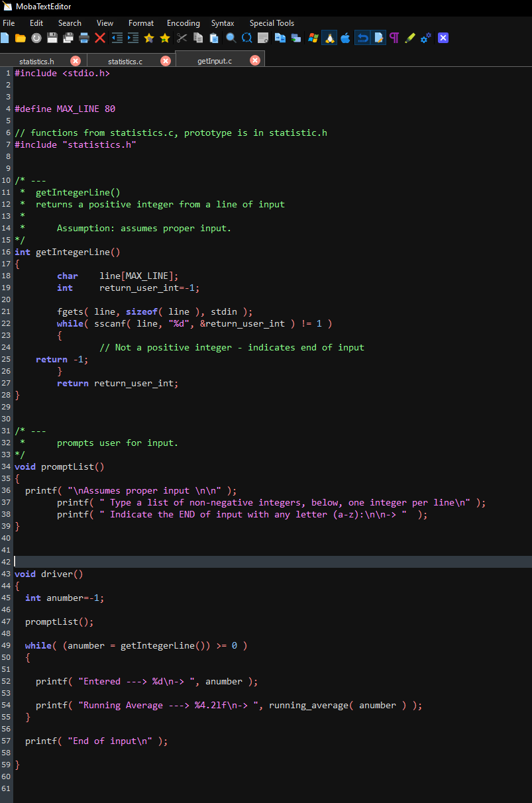
Task: Click the '#include "statistics.h"' line
Action: (76, 145)
